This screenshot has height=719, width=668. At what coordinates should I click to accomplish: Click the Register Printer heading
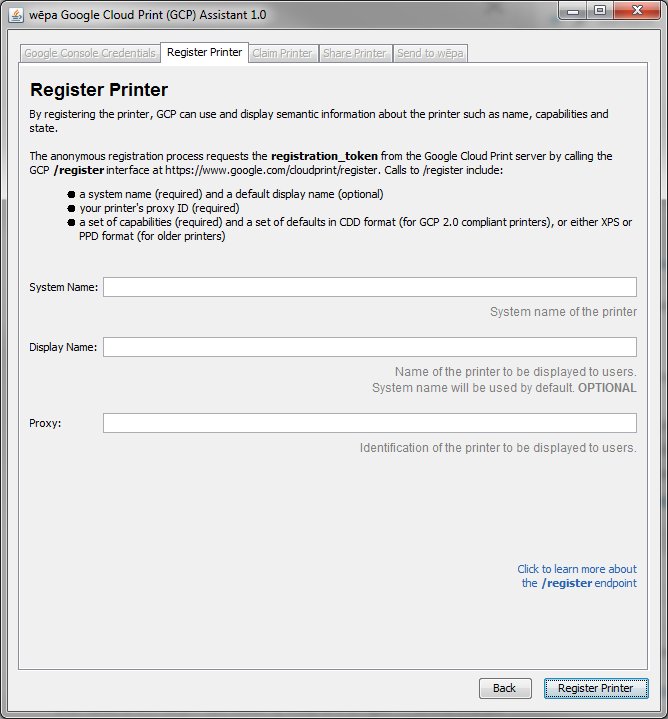[99, 90]
